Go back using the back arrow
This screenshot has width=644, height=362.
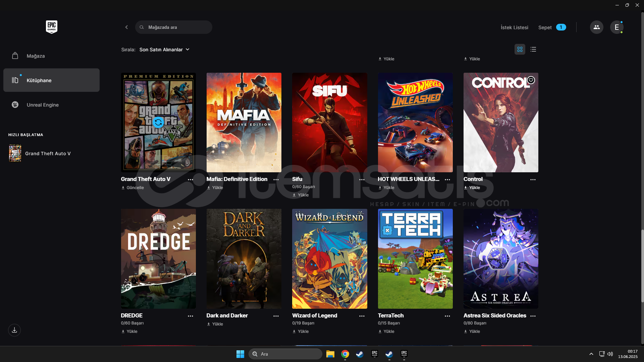coord(126,27)
